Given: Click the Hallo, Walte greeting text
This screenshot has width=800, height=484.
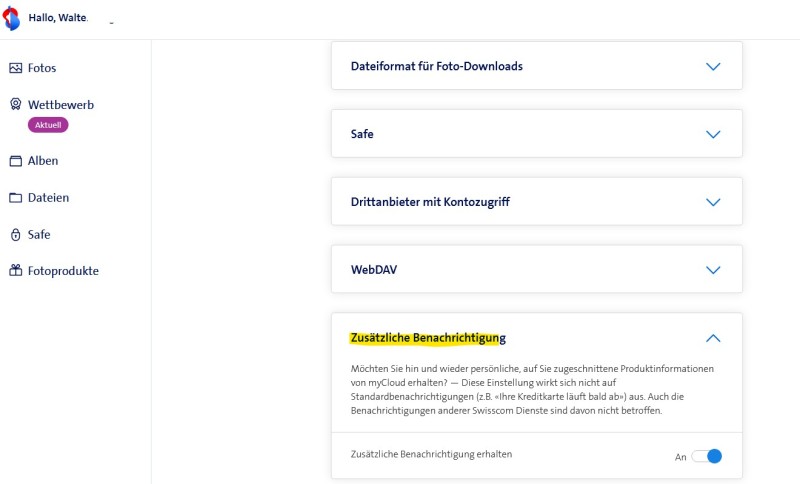Looking at the screenshot, I should (58, 19).
